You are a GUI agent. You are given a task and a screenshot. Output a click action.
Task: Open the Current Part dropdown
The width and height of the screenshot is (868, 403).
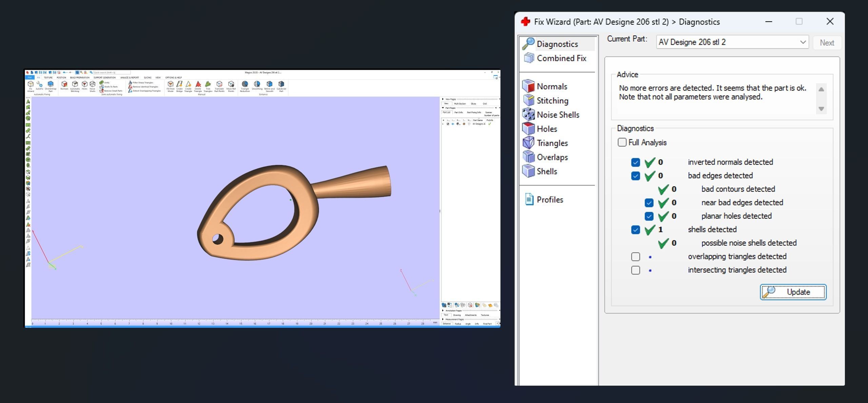pyautogui.click(x=803, y=42)
